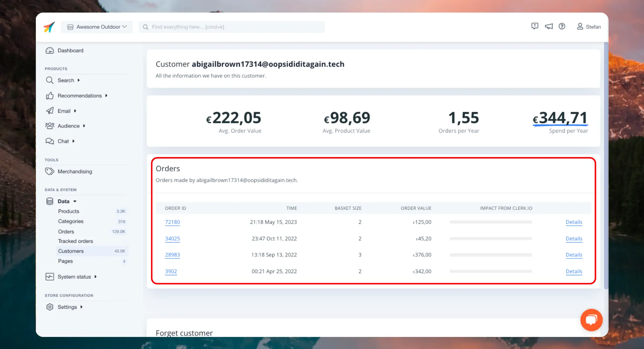Expand the Audience submenu arrow
This screenshot has height=349, width=644.
click(84, 126)
